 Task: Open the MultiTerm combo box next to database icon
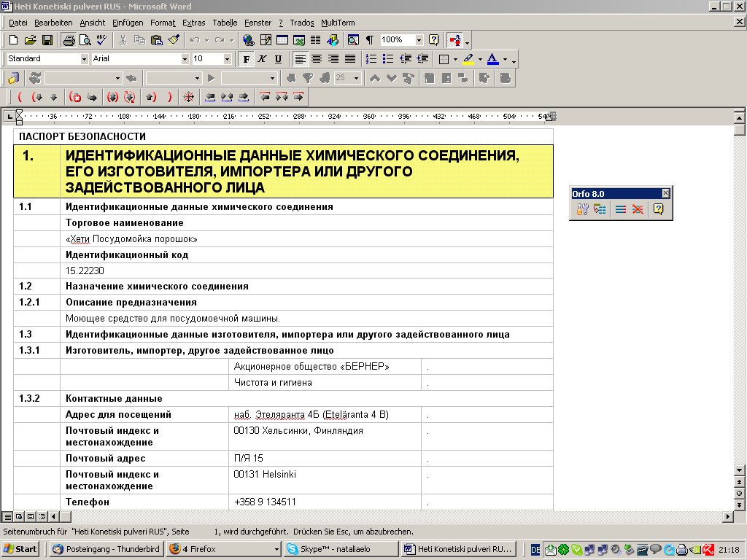[x=83, y=78]
